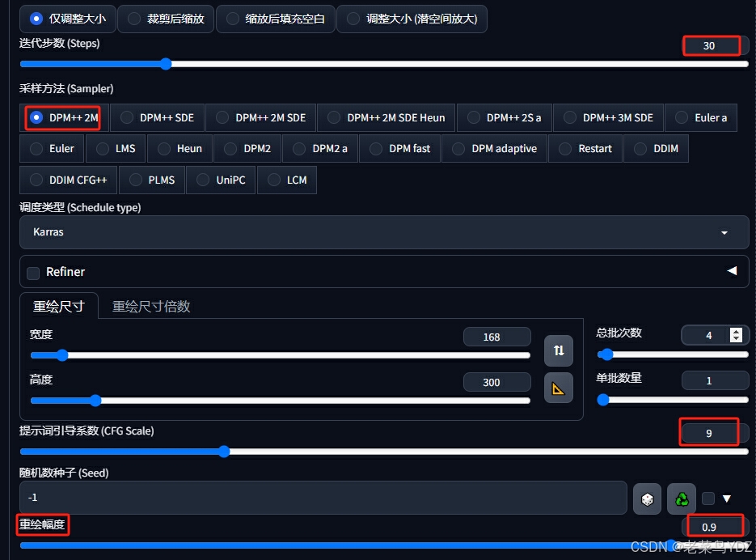Choose DPM++ 3M SDE sampler
The image size is (756, 560).
tap(609, 118)
